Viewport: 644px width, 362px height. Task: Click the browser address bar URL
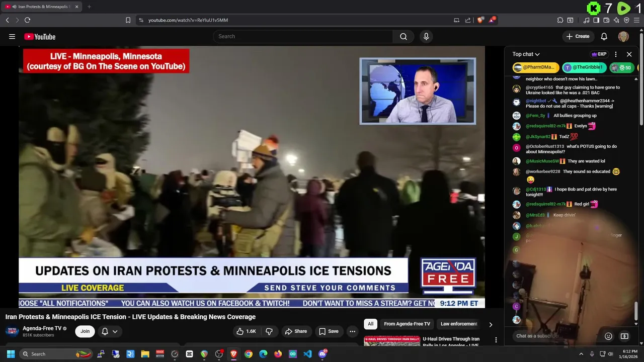point(188,20)
